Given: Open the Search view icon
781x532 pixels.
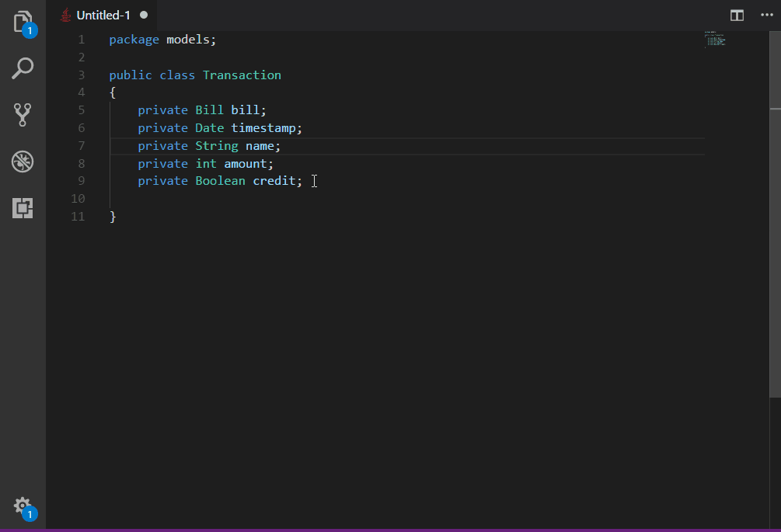Looking at the screenshot, I should coord(23,68).
